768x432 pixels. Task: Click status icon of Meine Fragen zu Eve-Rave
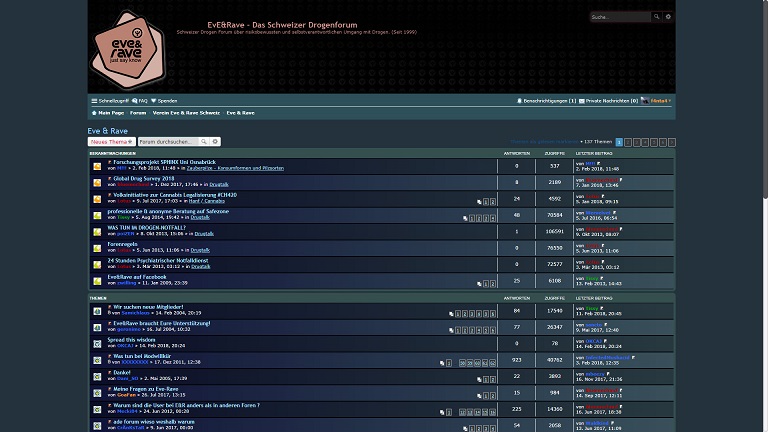[x=97, y=393]
